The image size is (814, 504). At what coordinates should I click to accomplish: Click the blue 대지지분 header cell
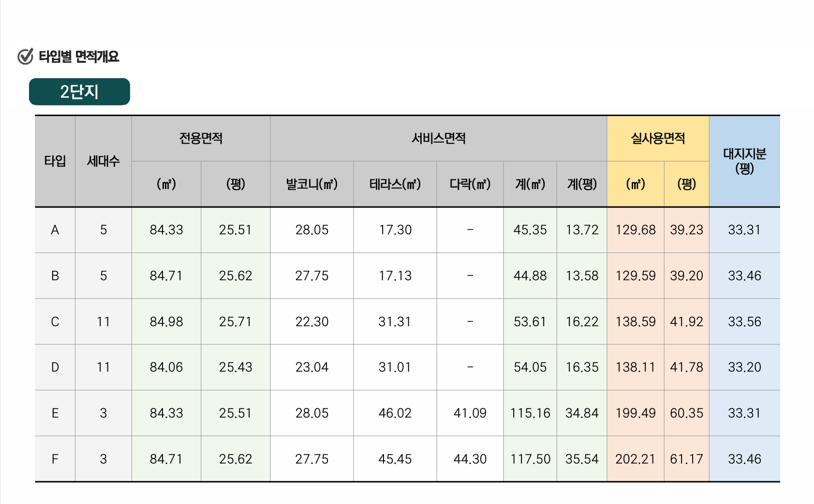(x=744, y=161)
